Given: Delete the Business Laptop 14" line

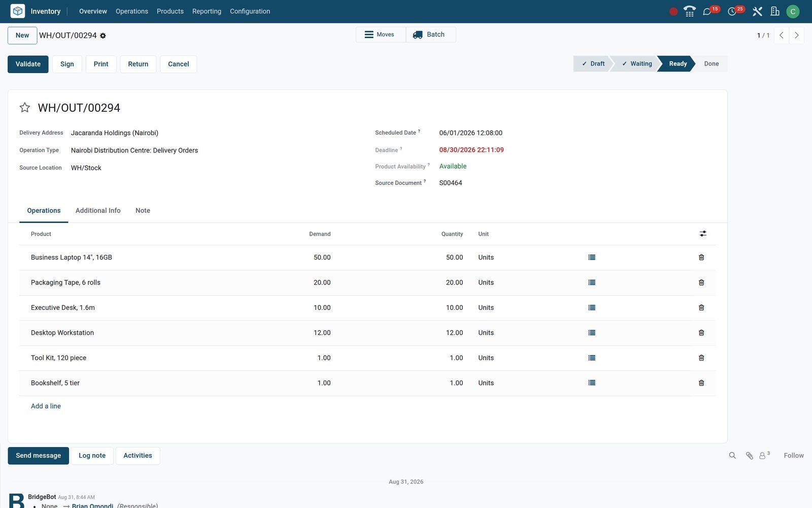Looking at the screenshot, I should point(701,258).
